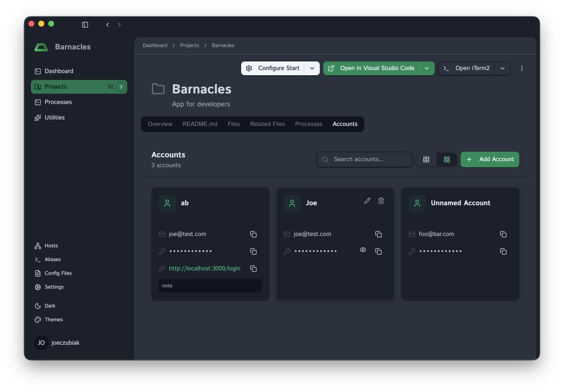
Task: Switch to grid view layout
Action: [446, 159]
